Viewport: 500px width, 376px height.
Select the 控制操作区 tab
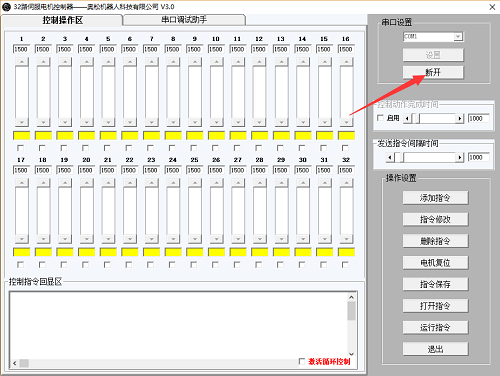coord(62,20)
